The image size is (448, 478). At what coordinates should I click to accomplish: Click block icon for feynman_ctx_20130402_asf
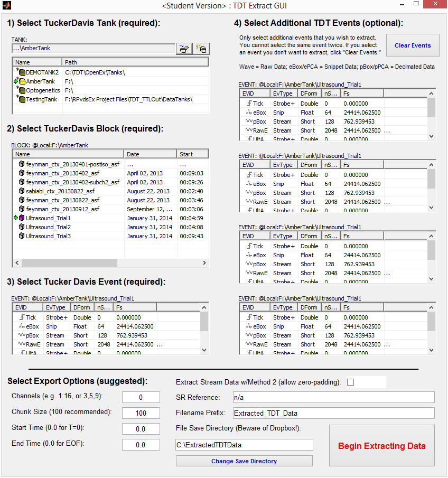(22, 173)
